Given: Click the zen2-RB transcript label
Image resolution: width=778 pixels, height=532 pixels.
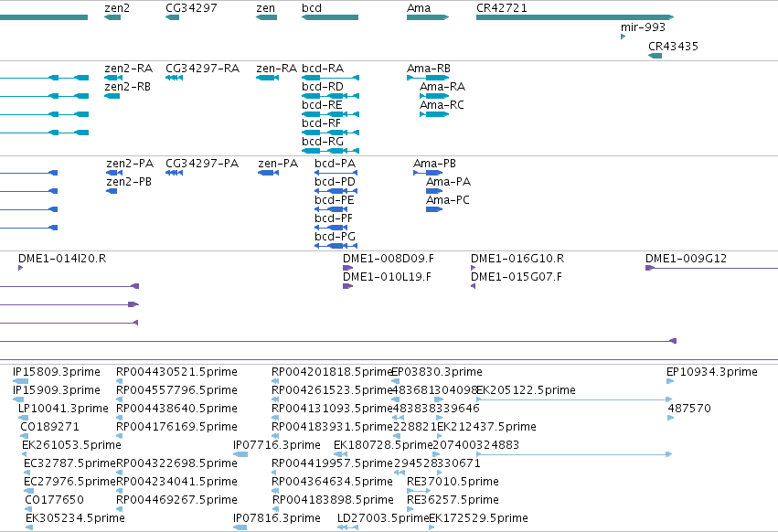Looking at the screenshot, I should pos(127,87).
